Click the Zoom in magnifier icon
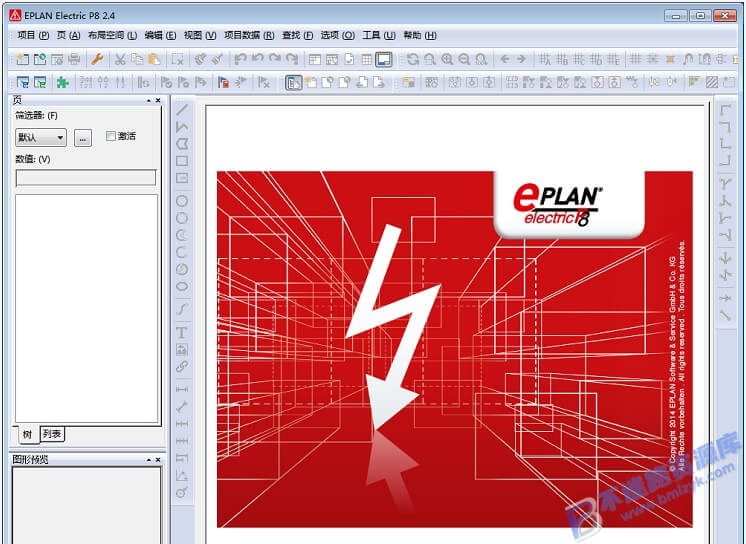This screenshot has width=746, height=544. point(447,59)
